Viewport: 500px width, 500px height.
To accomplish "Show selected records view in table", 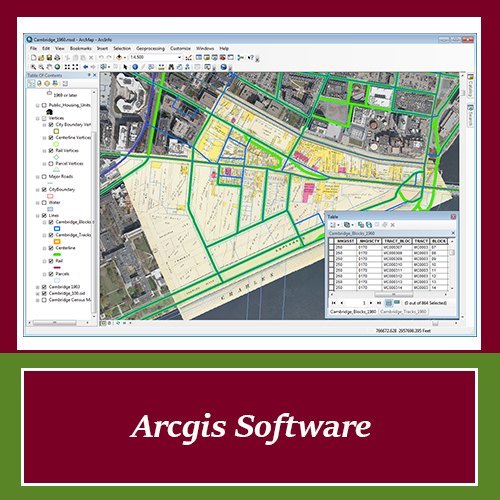I will tap(396, 303).
